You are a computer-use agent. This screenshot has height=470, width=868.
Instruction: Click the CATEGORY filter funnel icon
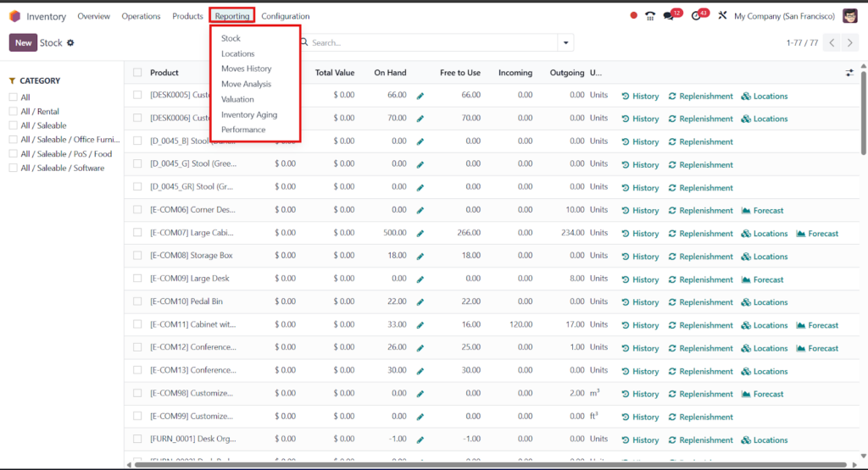(x=12, y=80)
